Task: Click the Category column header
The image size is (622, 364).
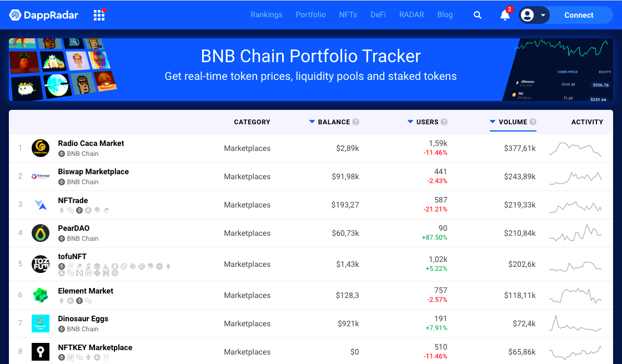Action: pos(252,122)
